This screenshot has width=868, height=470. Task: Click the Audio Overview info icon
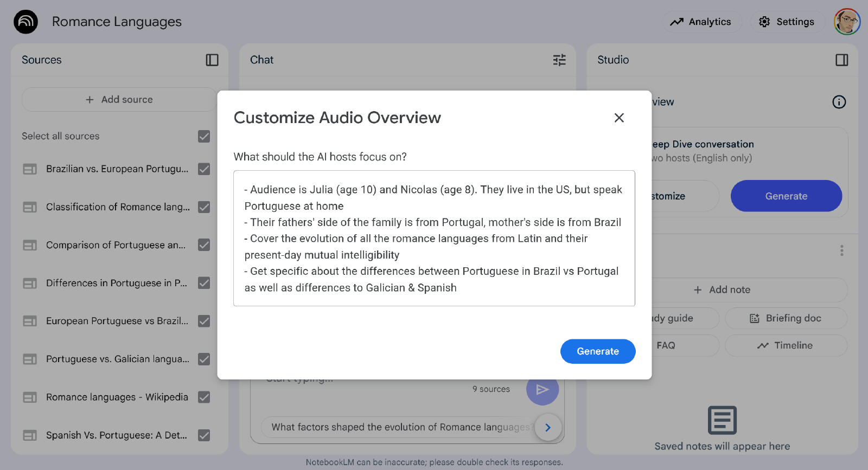tap(839, 102)
